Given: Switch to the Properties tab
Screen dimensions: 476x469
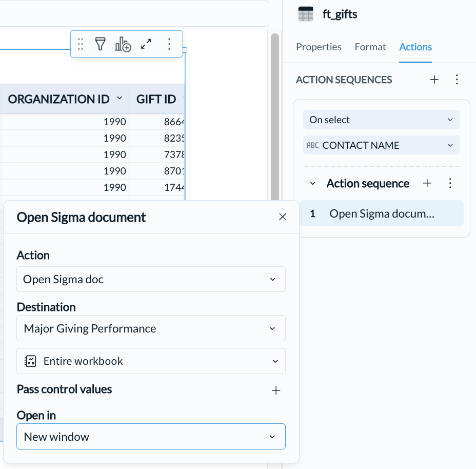Looking at the screenshot, I should (x=319, y=47).
